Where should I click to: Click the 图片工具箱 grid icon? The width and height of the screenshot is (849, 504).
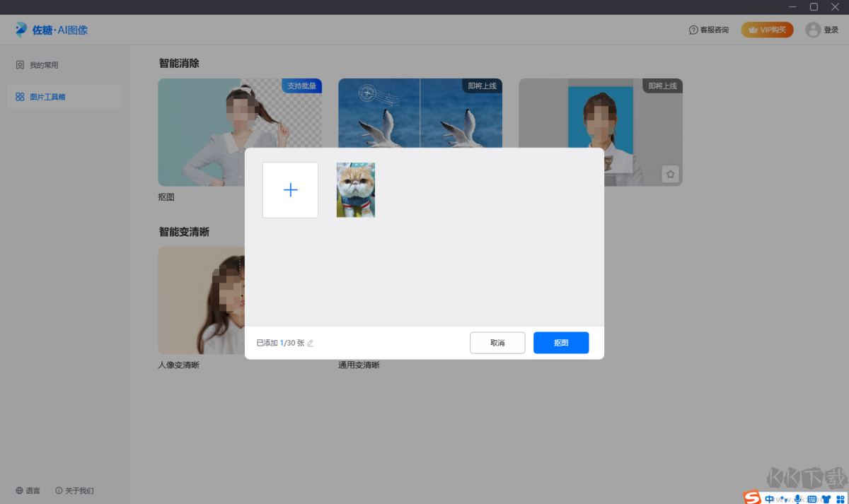pyautogui.click(x=20, y=97)
